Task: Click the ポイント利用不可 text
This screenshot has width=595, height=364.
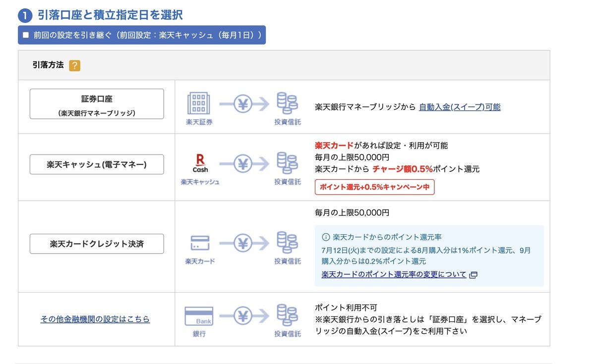Action: (346, 308)
